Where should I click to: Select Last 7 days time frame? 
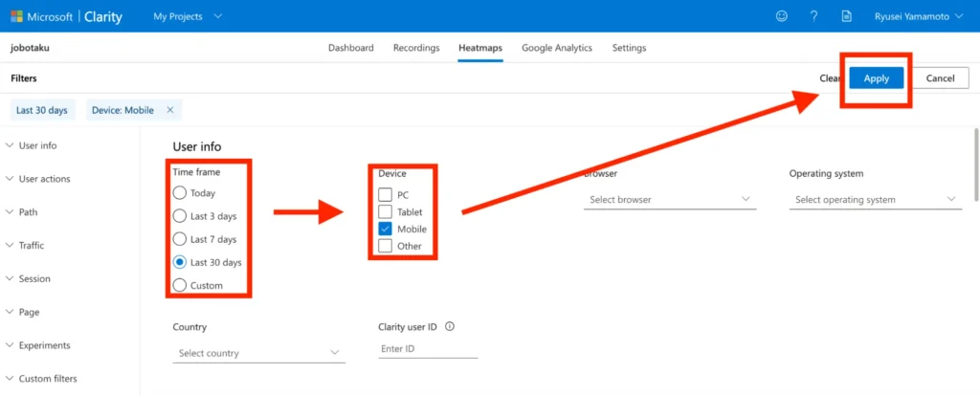(179, 239)
